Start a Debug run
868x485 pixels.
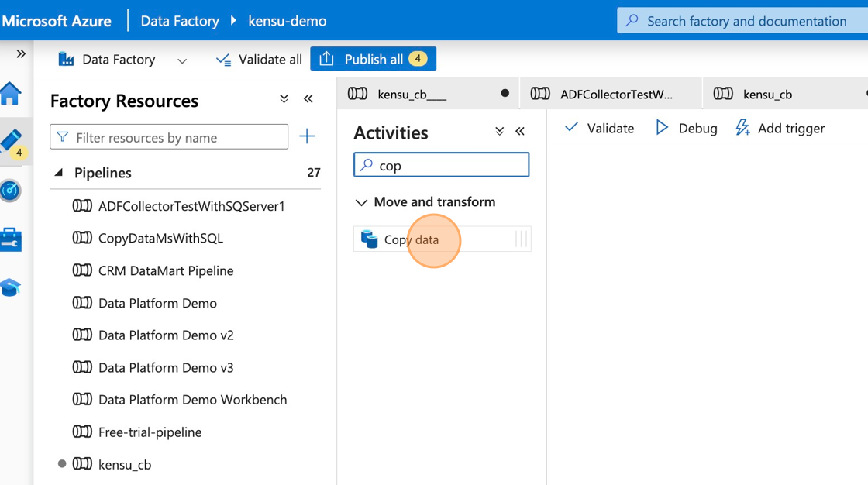click(687, 129)
